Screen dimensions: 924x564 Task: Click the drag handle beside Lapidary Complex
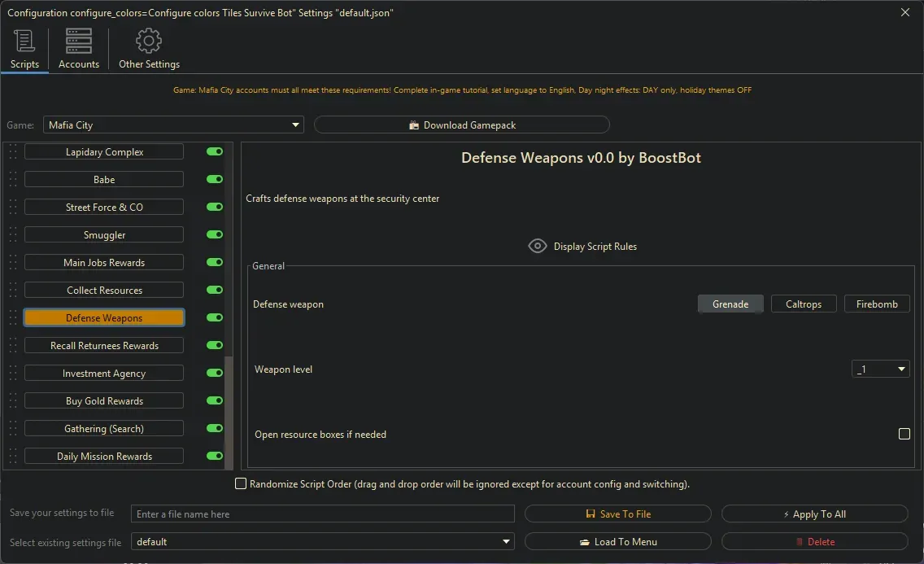coord(13,152)
